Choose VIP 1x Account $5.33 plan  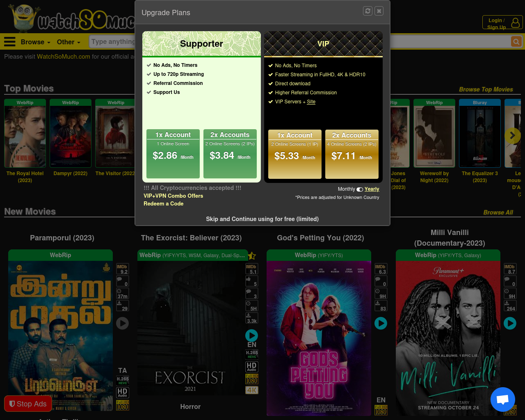[295, 154]
